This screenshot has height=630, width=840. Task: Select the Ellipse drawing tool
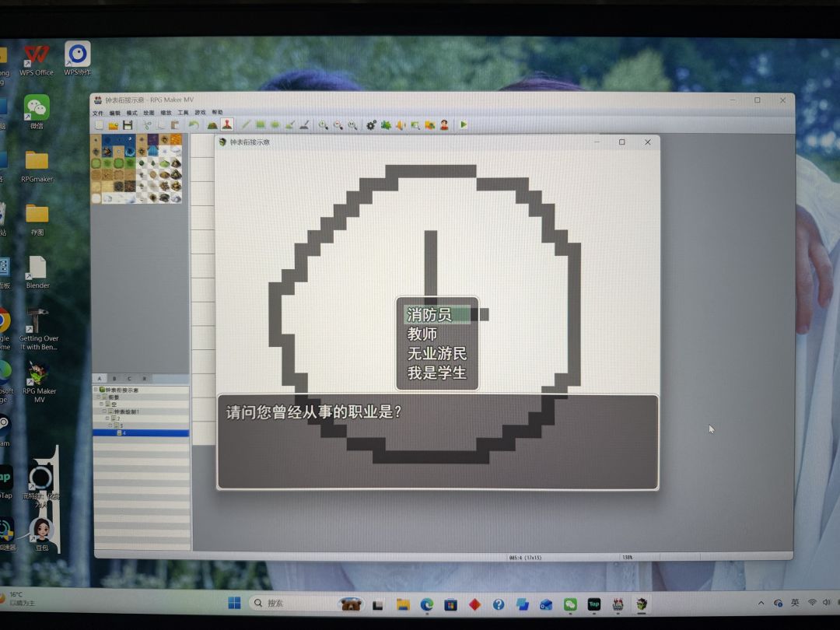pos(275,124)
